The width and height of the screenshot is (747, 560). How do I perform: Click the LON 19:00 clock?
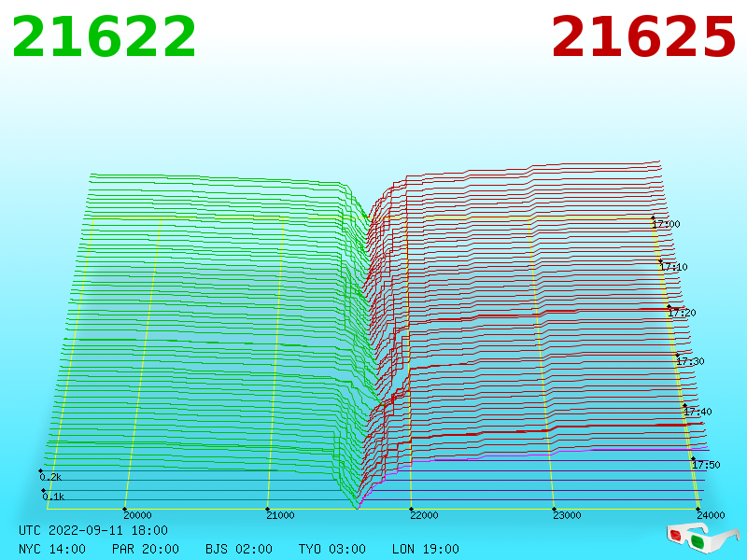(426, 549)
